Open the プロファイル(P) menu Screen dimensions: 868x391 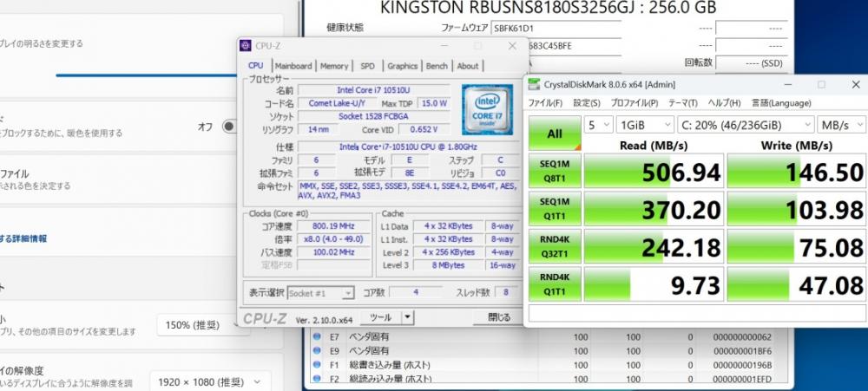pos(635,103)
